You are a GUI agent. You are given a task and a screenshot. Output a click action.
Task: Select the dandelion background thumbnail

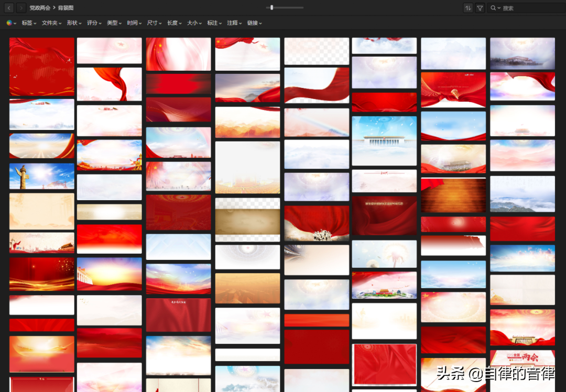[x=384, y=254]
